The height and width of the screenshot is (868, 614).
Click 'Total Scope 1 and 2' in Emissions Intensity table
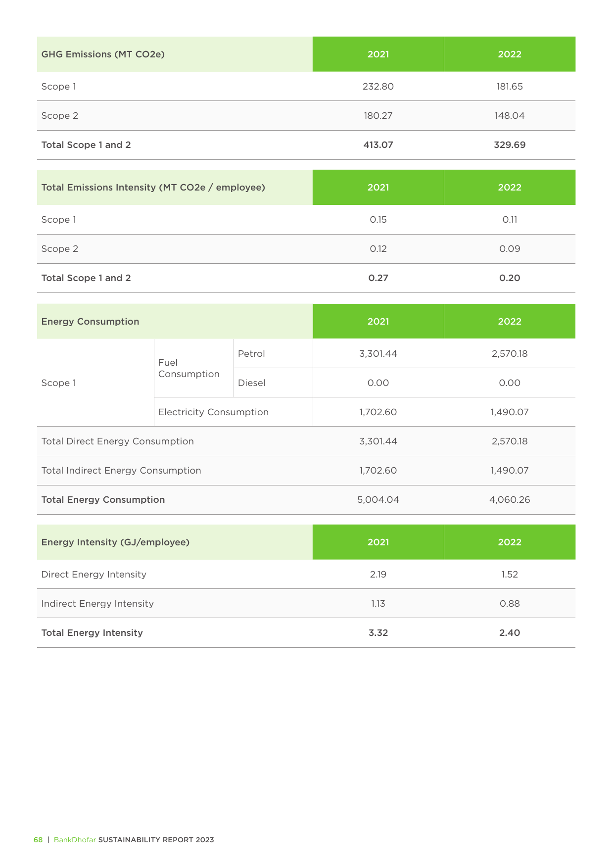point(86,278)
